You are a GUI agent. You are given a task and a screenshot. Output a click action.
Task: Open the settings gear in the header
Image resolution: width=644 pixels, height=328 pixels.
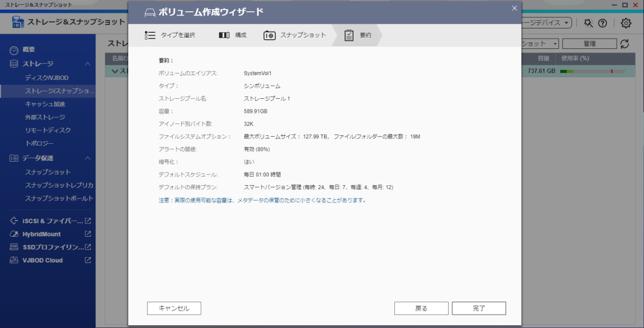[626, 23]
